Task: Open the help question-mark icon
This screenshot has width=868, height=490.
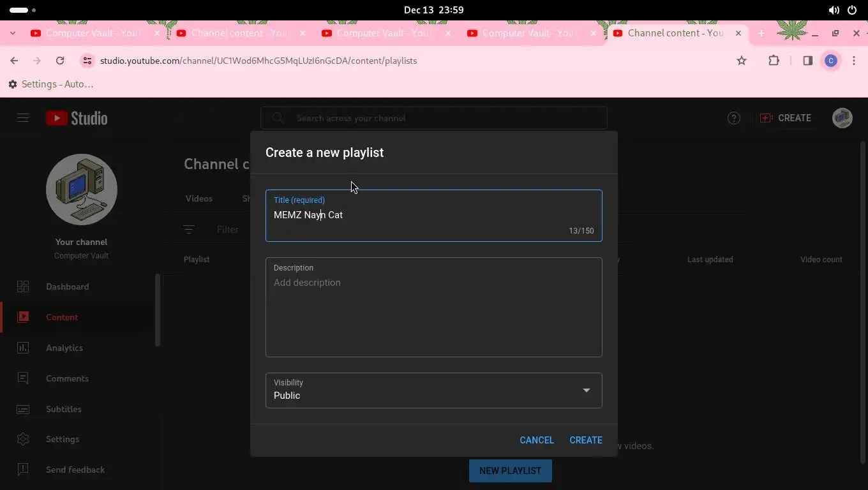Action: point(734,118)
